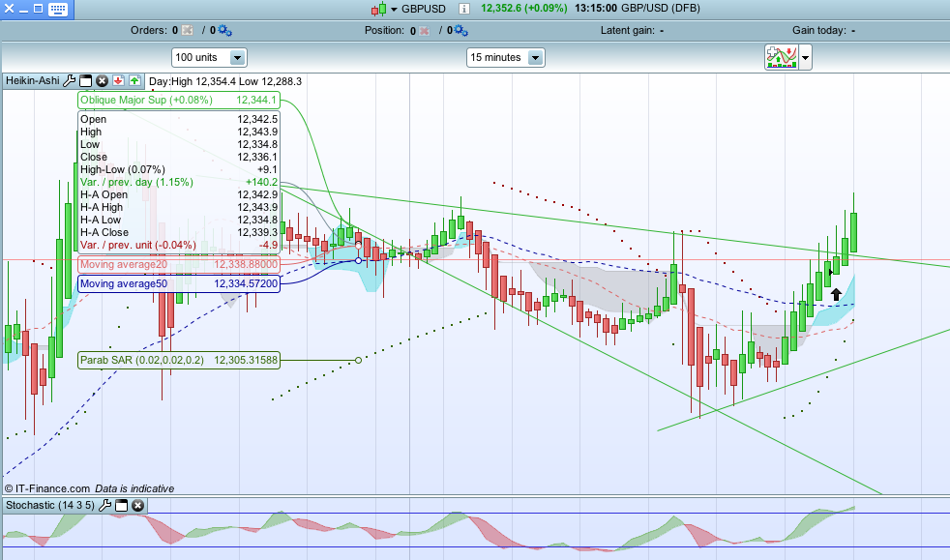Viewport: 950px width, 560px height.
Task: Close the Stochastic indicator panel
Action: 138,505
